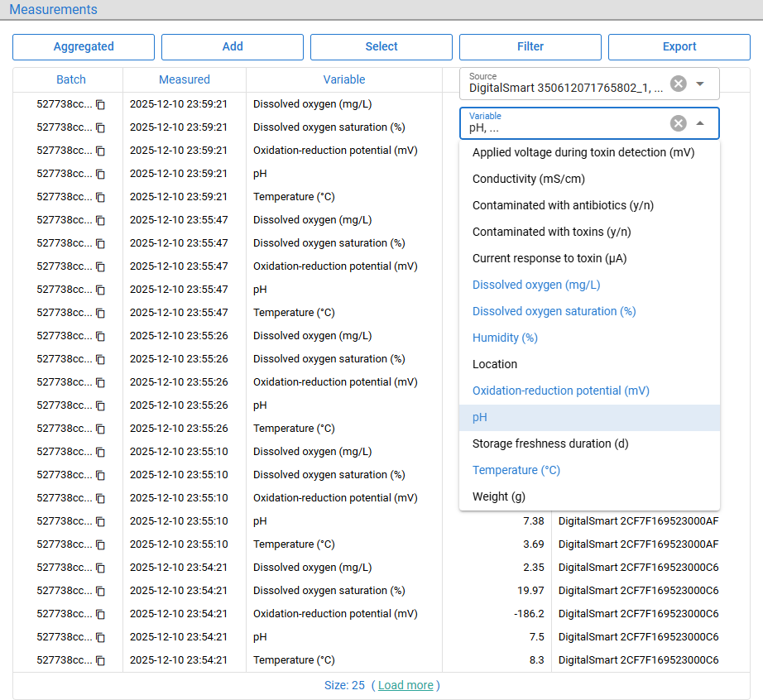Select Applied voltage during toxin detection option
Viewport: 763px width, 700px height.
click(589, 153)
